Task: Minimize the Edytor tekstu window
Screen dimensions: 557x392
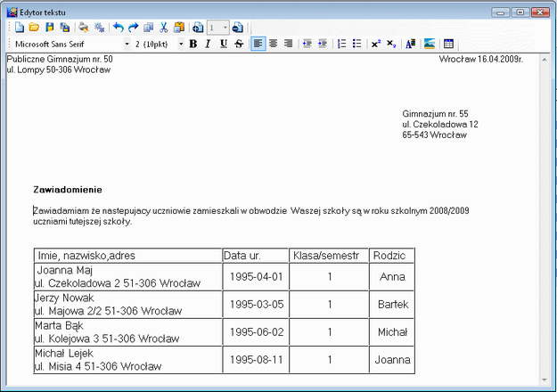Action: pos(501,12)
